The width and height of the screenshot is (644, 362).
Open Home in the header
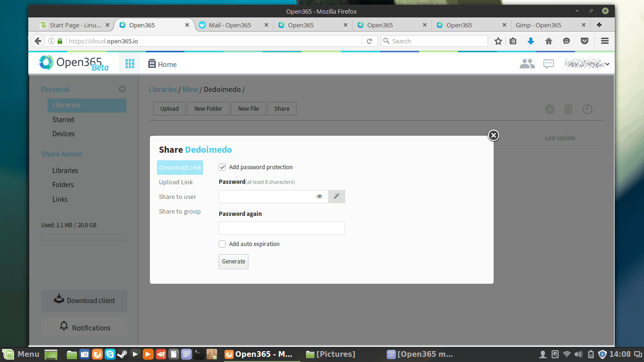pos(162,64)
